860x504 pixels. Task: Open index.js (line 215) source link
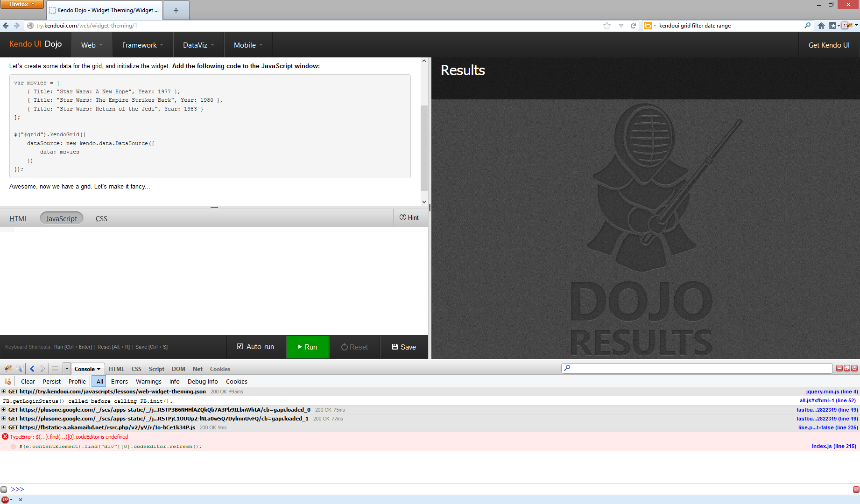click(834, 446)
